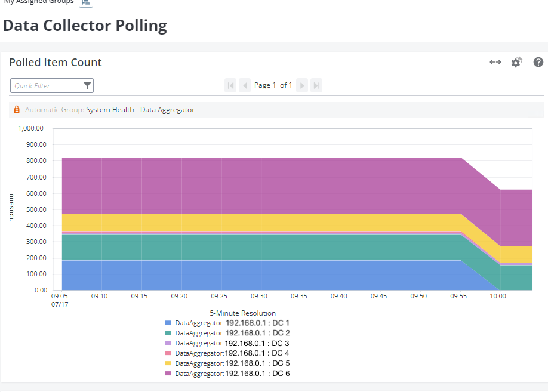Open the Quick Filter funnel dropdown

click(87, 86)
